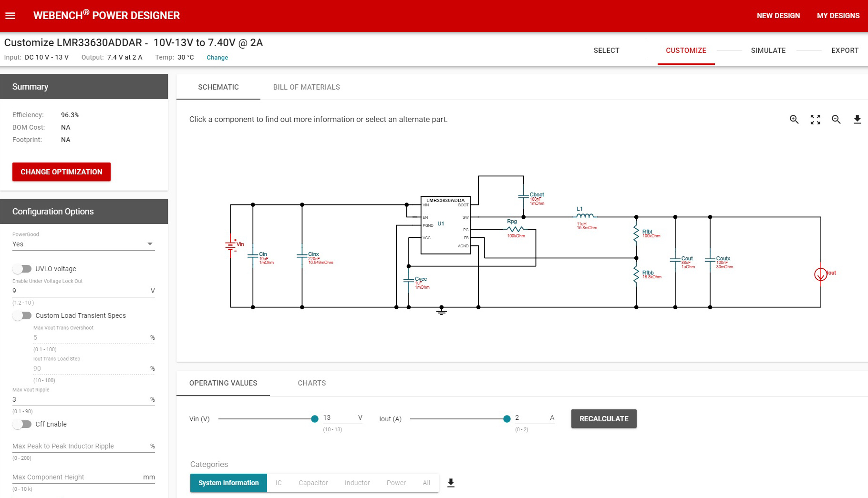Click the Rpg resistor component
Viewport: 868px width, 498px height.
(516, 229)
